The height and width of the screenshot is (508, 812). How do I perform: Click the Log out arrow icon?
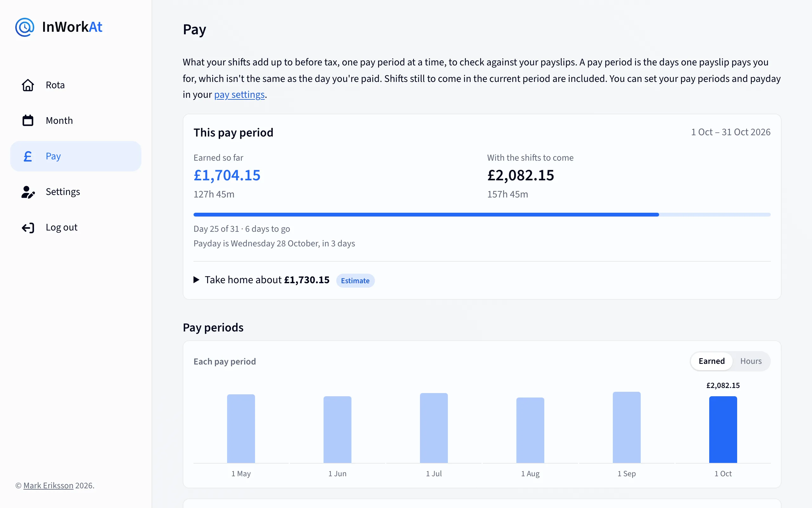click(28, 228)
